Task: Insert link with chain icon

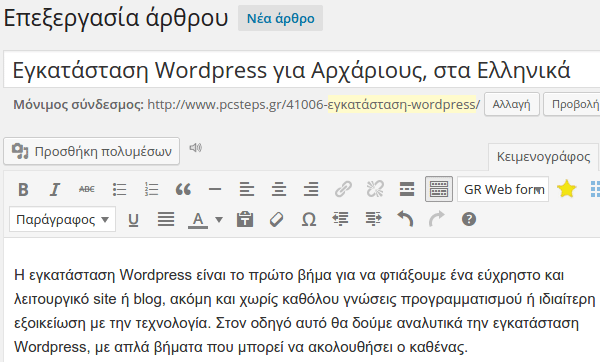Action: pyautogui.click(x=343, y=189)
